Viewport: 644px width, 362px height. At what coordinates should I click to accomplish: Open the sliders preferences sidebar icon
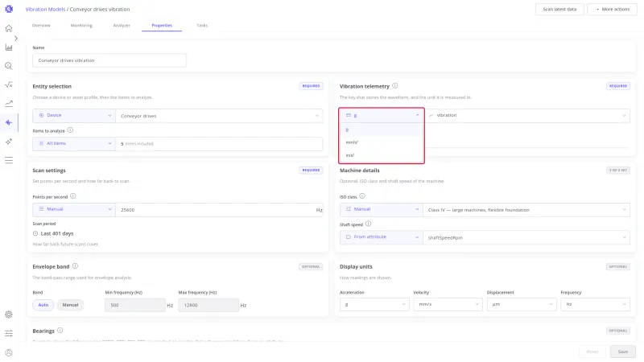9,333
